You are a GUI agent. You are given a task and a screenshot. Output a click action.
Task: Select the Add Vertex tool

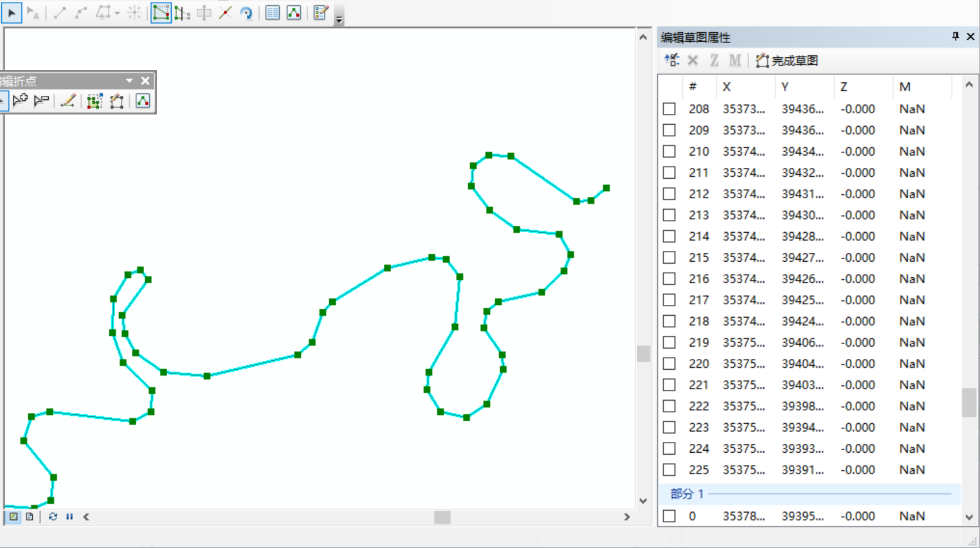click(x=20, y=101)
